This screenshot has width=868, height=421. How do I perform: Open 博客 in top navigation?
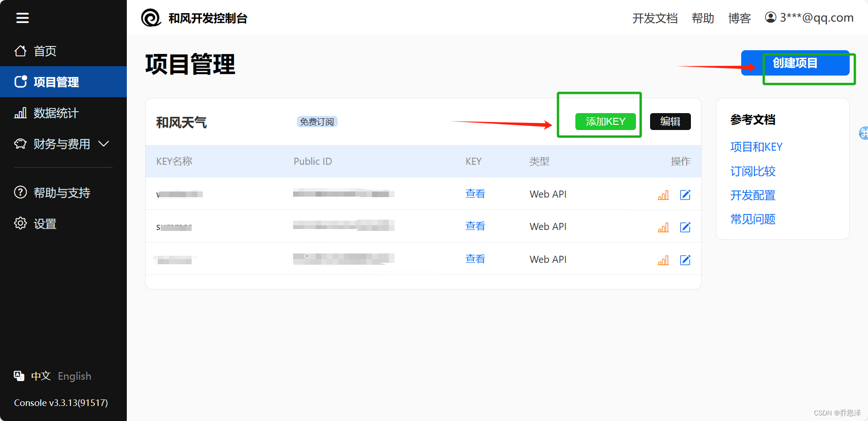[739, 18]
